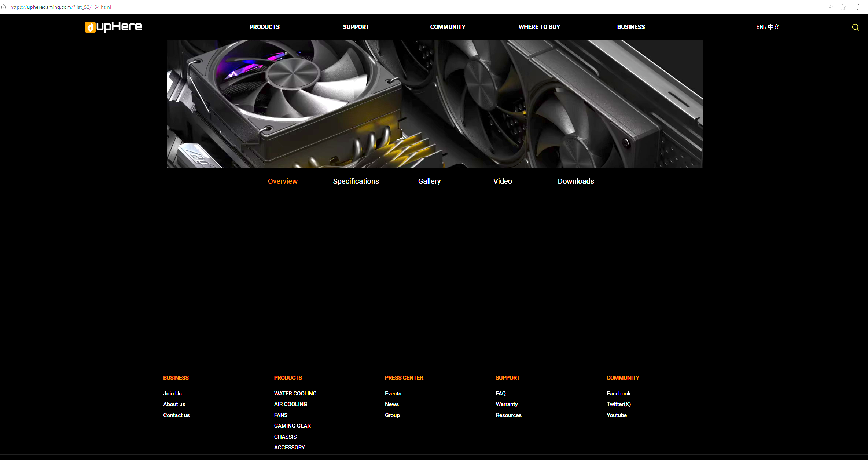Switch to the Gallery tab

429,181
